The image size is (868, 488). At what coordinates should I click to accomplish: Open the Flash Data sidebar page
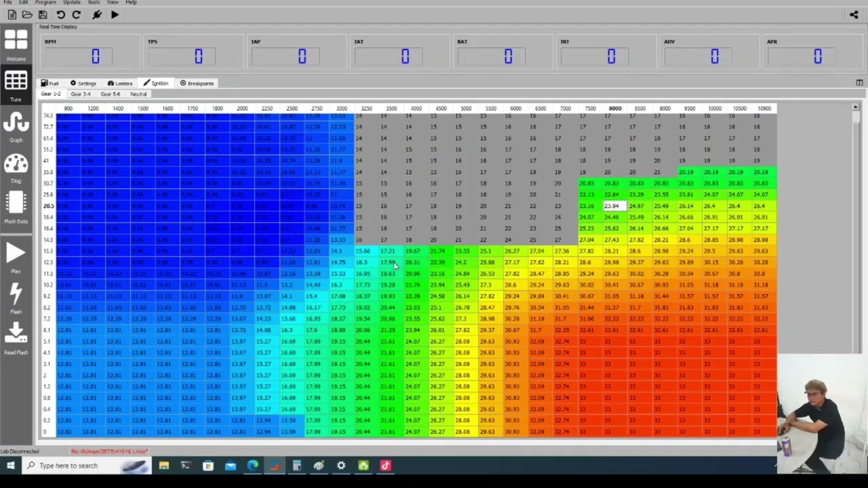[x=16, y=207]
